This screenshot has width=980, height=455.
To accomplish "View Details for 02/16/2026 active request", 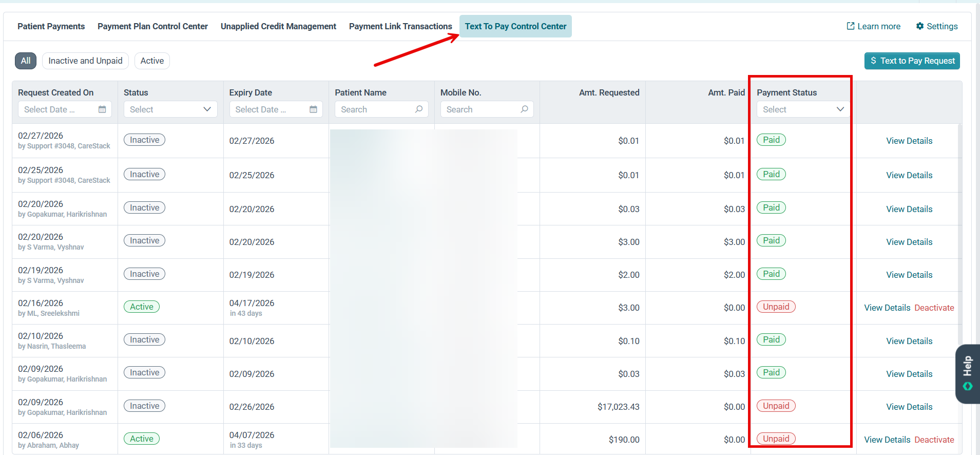I will coord(887,308).
